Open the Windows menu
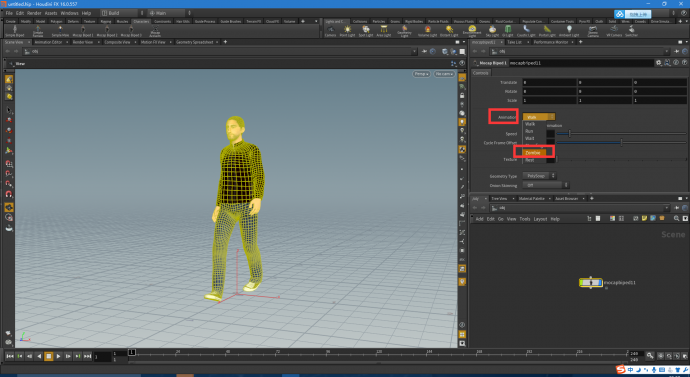 coord(70,13)
